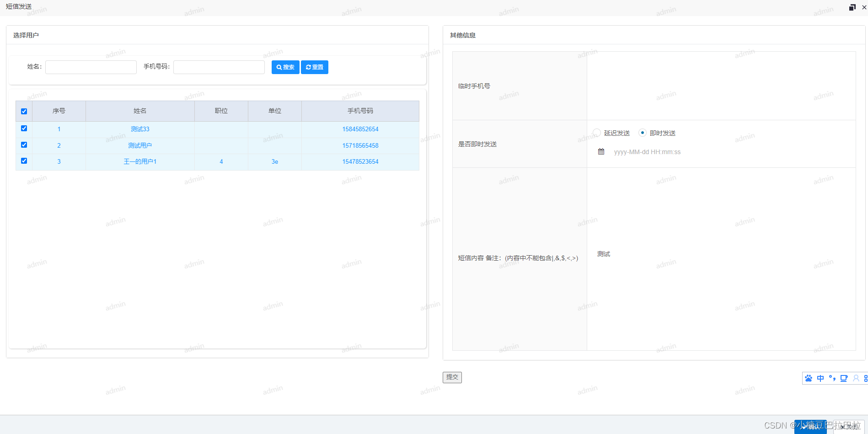Click the 其他信息 panel title
The width and height of the screenshot is (868, 434).
click(x=463, y=35)
